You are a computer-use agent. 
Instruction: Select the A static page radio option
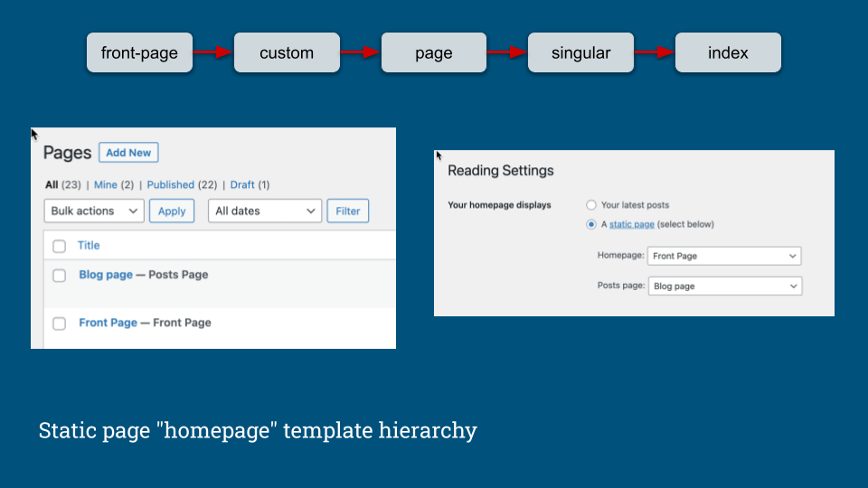591,224
